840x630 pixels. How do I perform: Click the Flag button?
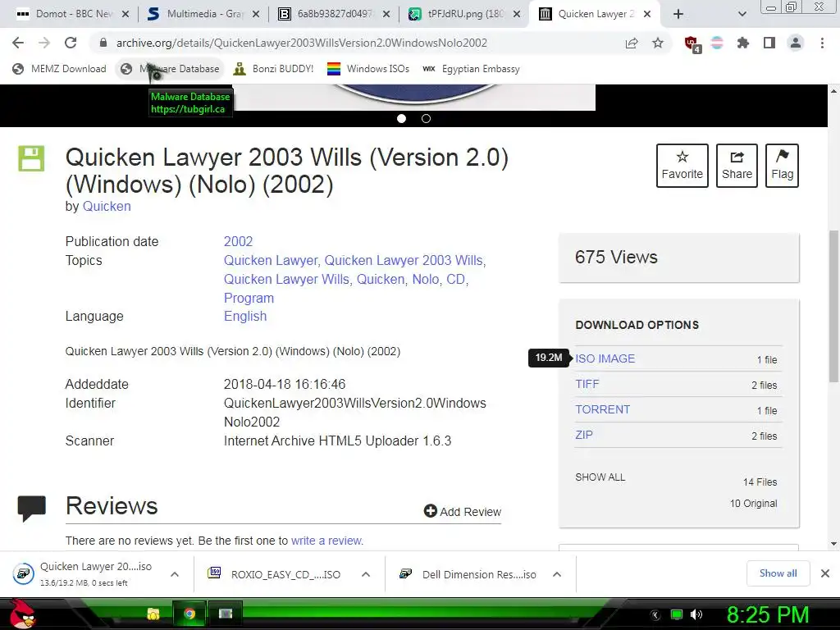point(782,166)
